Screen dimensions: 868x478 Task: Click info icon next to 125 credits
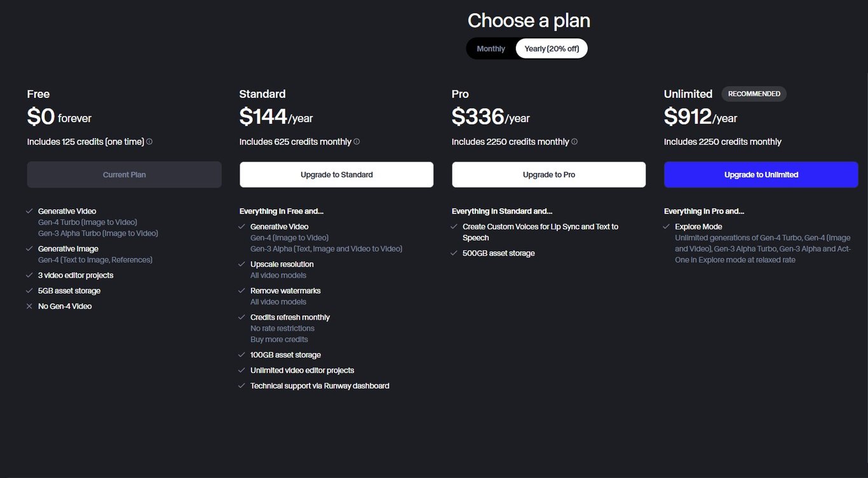click(149, 142)
